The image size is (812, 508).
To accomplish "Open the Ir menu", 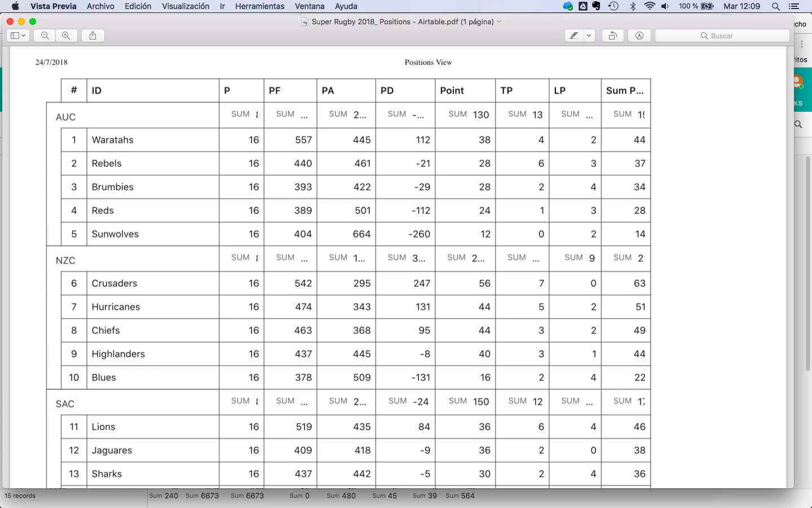I will 222,6.
